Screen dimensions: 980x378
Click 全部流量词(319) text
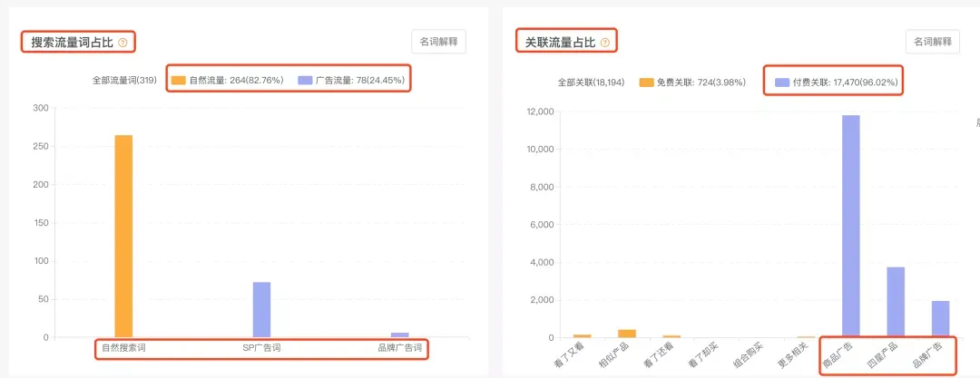[123, 80]
